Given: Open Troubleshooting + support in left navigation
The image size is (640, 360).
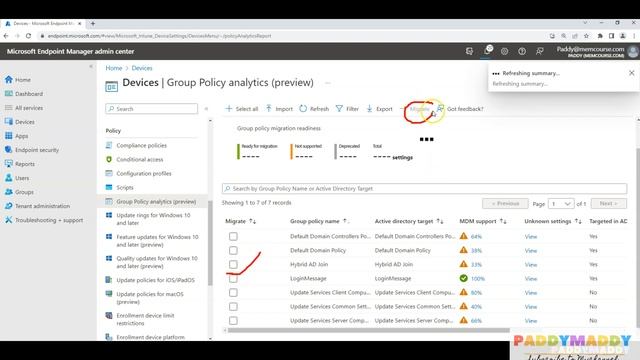Looking at the screenshot, I should [x=44, y=220].
